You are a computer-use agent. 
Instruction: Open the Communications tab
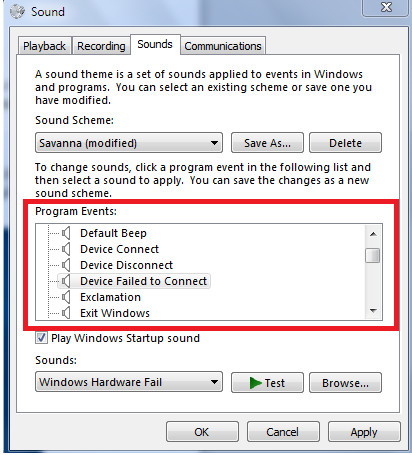[223, 46]
